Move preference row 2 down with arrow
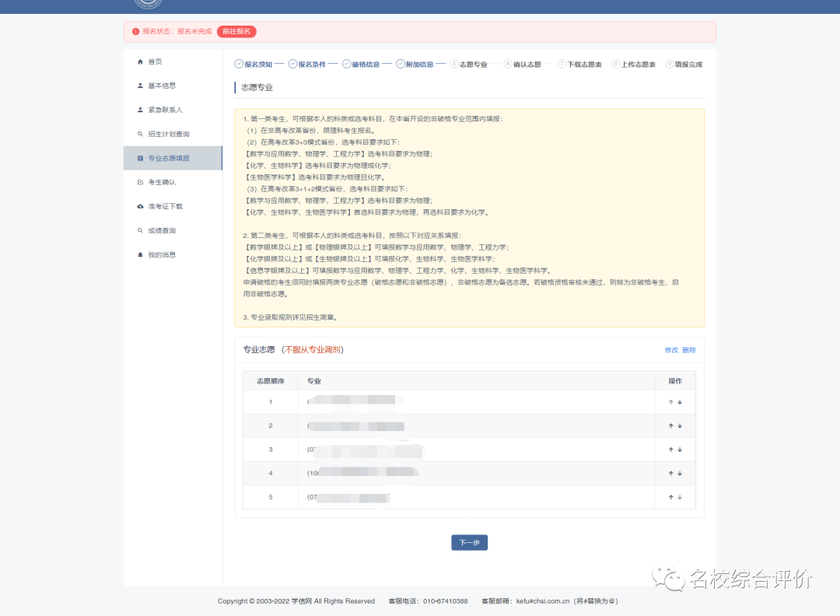Screen dimensions: 840x616 point(680,426)
